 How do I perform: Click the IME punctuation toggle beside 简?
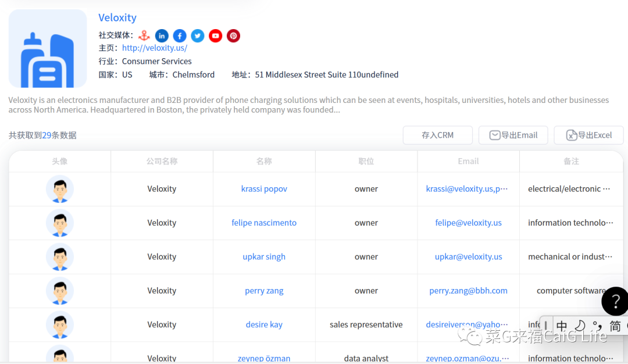597,326
